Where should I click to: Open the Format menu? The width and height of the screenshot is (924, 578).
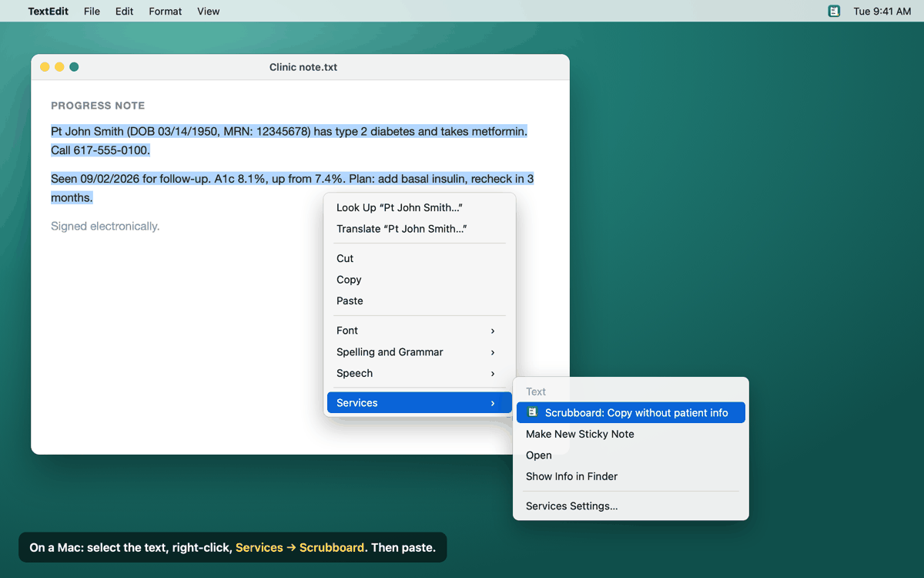166,11
